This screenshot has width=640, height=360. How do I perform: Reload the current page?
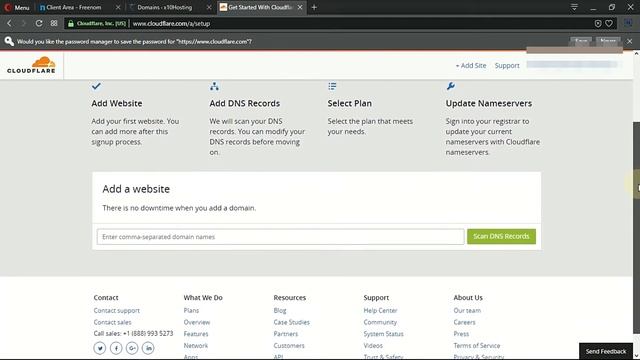point(39,23)
